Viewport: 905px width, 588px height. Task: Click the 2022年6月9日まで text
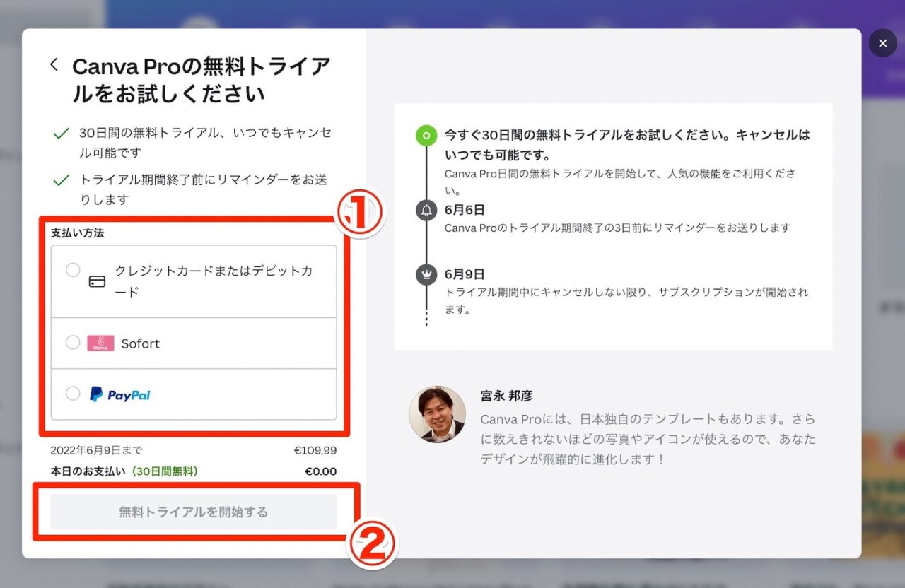(96, 450)
